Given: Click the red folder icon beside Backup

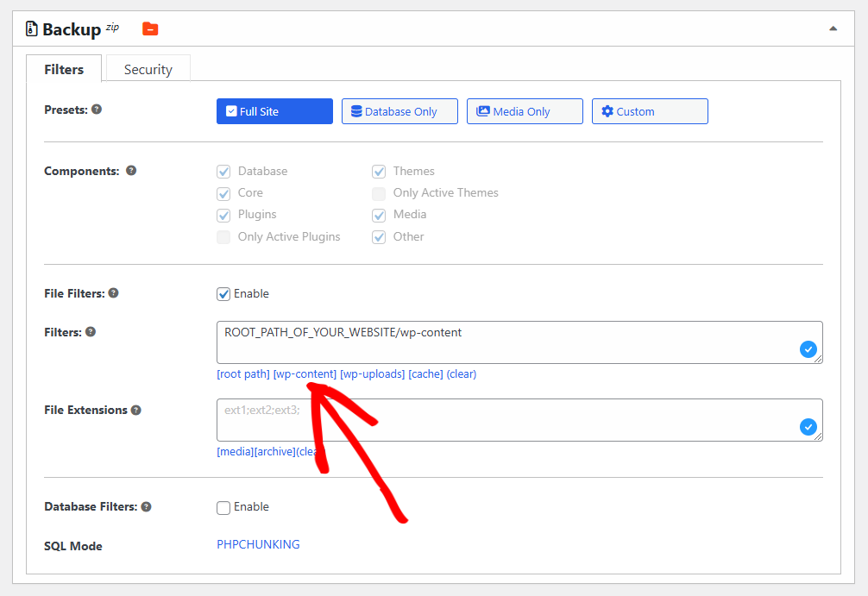Looking at the screenshot, I should [x=150, y=29].
